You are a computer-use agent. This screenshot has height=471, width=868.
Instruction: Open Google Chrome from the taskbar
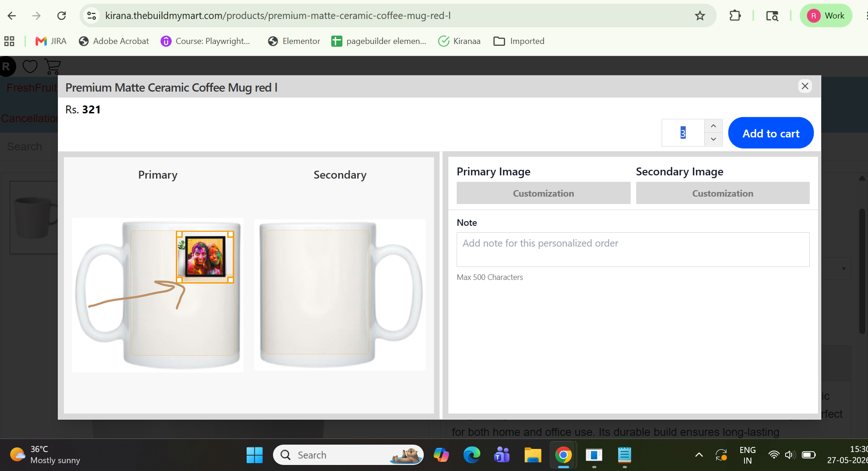[563, 455]
